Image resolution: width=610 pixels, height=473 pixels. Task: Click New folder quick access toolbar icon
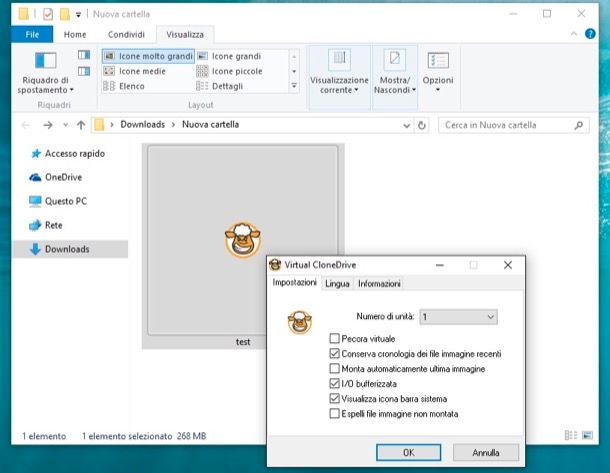(x=64, y=14)
